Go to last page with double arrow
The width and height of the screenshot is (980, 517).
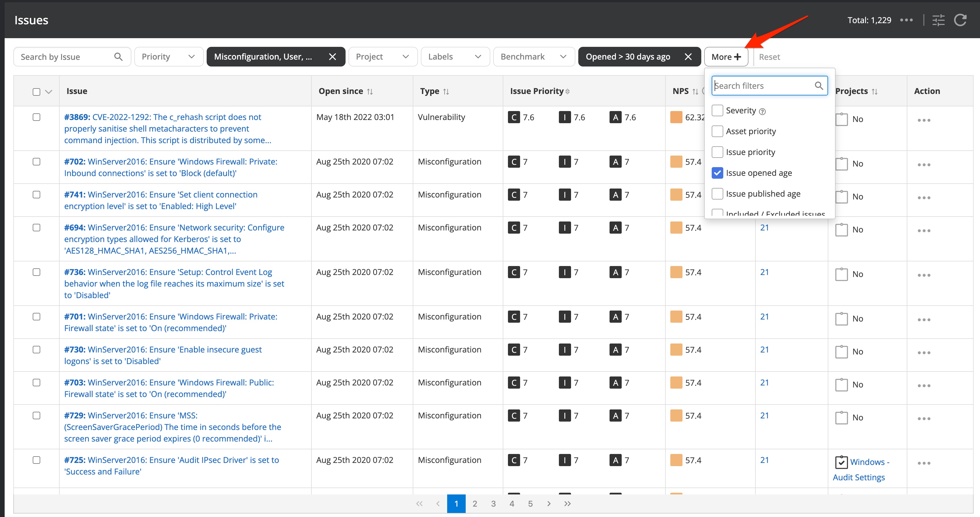(567, 504)
